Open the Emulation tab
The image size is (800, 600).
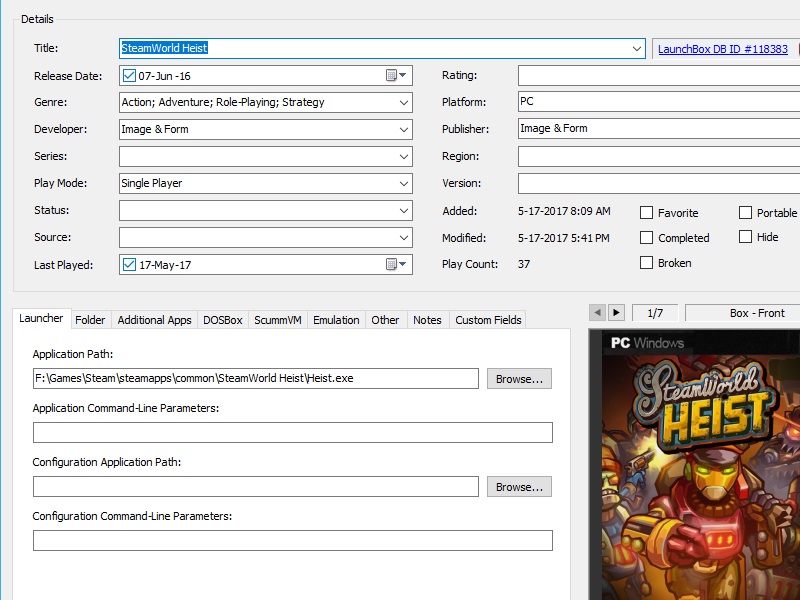(336, 320)
